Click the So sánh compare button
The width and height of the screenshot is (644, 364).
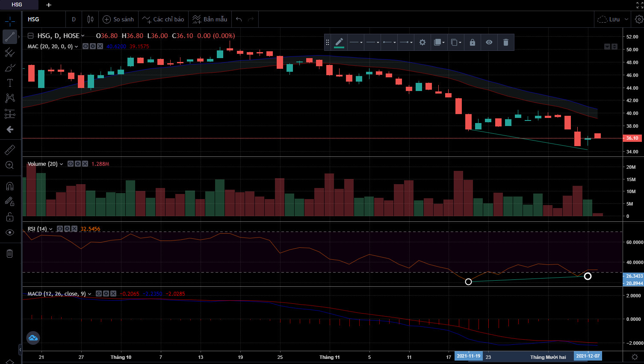(118, 19)
